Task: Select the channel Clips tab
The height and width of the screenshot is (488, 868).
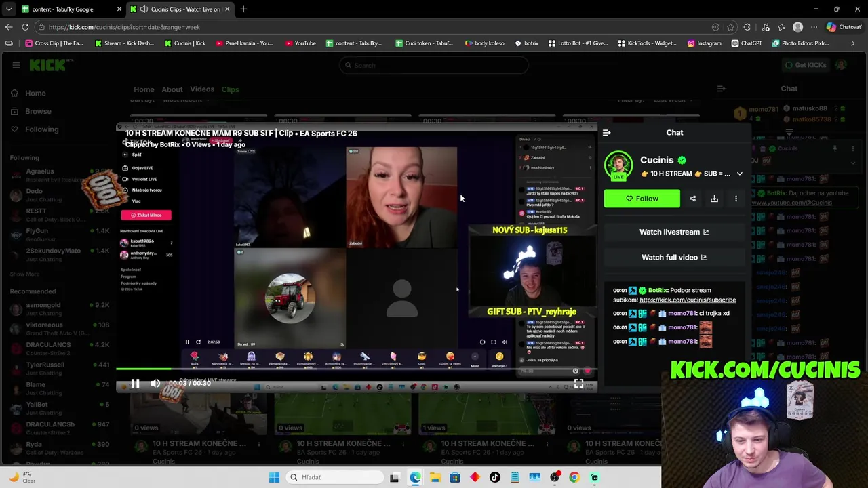Action: 231,89
